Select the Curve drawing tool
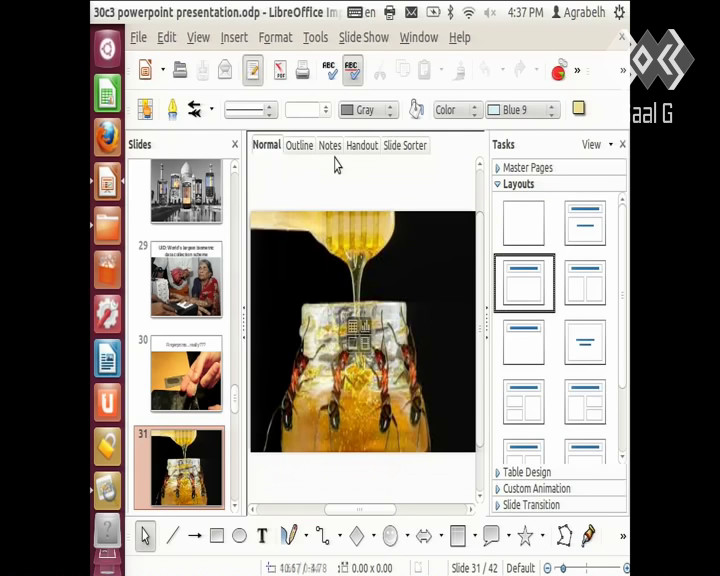The width and height of the screenshot is (720, 576). (289, 535)
